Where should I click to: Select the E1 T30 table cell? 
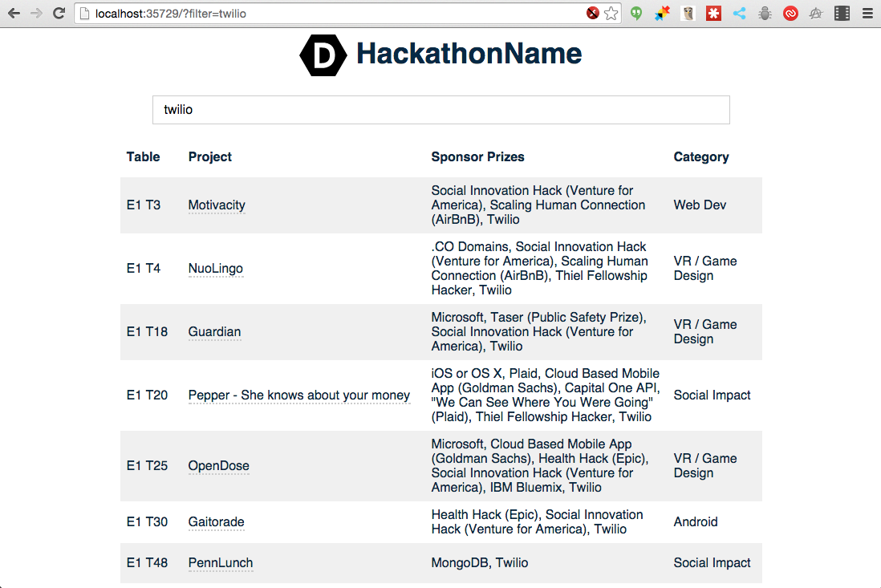pos(147,521)
